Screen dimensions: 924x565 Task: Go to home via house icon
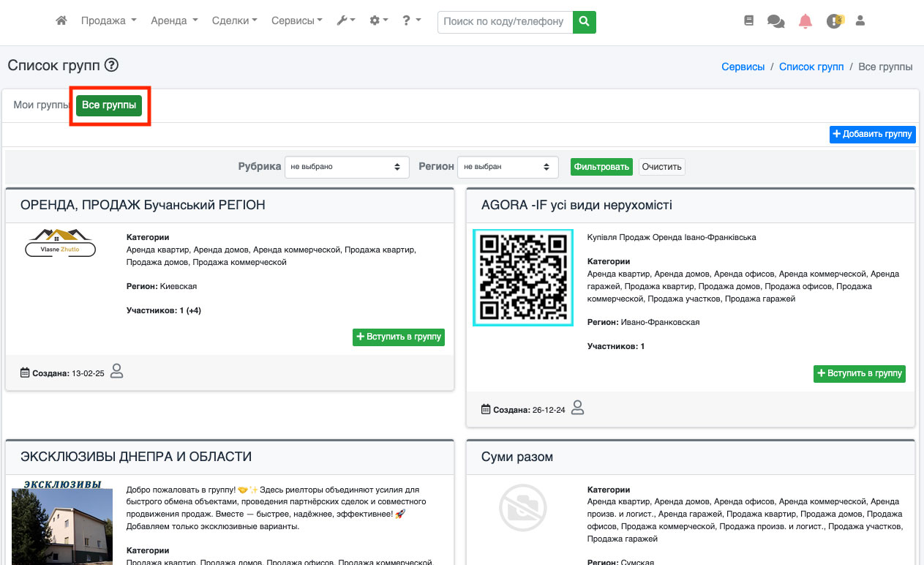point(61,21)
